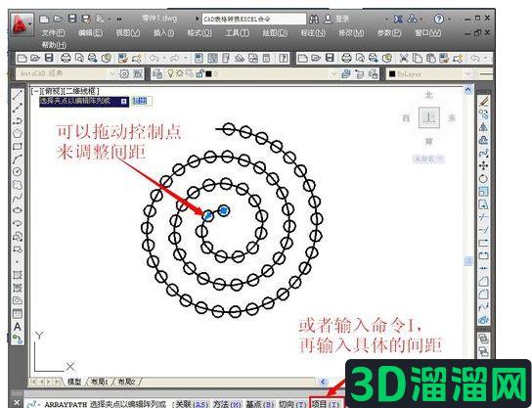This screenshot has width=532, height=408.
Task: Click the standard toolbar help question icon
Action: click(x=284, y=59)
